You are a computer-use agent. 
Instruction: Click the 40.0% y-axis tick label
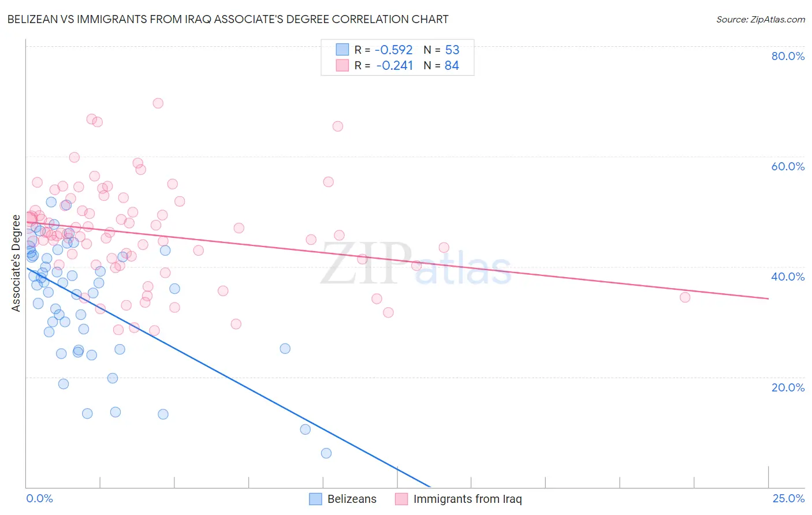point(788,277)
